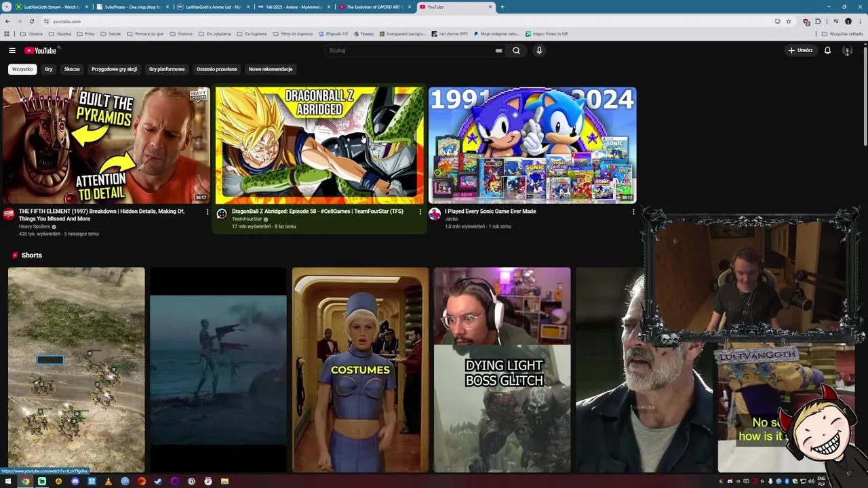The width and height of the screenshot is (868, 488).
Task: Select the Gry filter chip
Action: [x=48, y=69]
